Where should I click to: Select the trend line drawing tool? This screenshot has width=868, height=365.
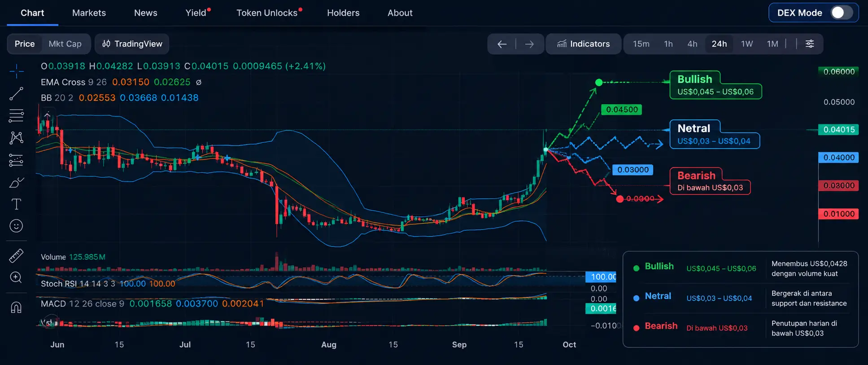pyautogui.click(x=16, y=94)
